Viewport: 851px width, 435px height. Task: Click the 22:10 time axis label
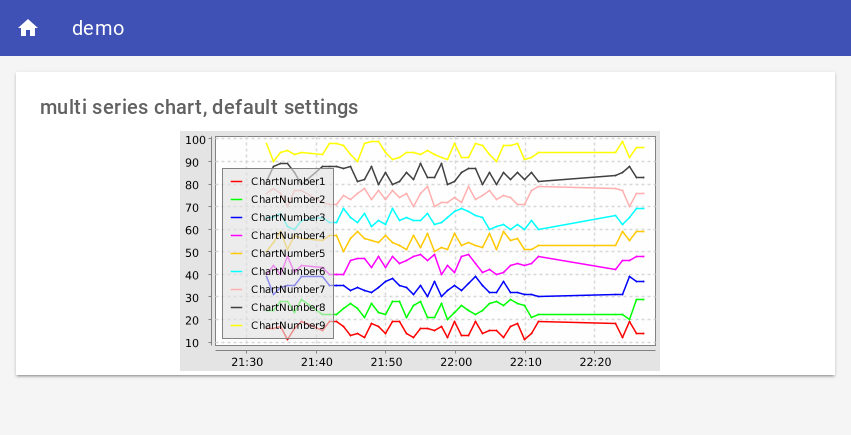click(525, 362)
